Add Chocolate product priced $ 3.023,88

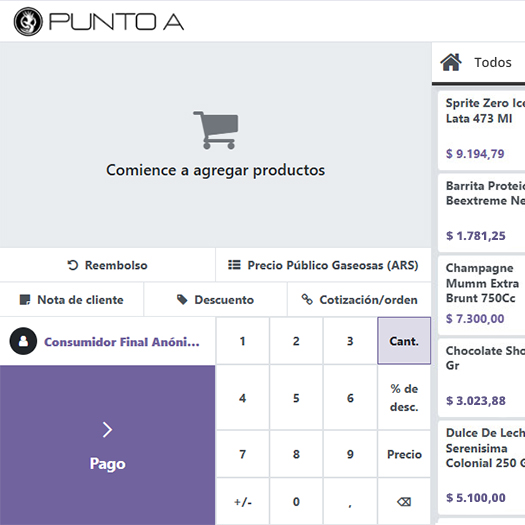pyautogui.click(x=481, y=377)
